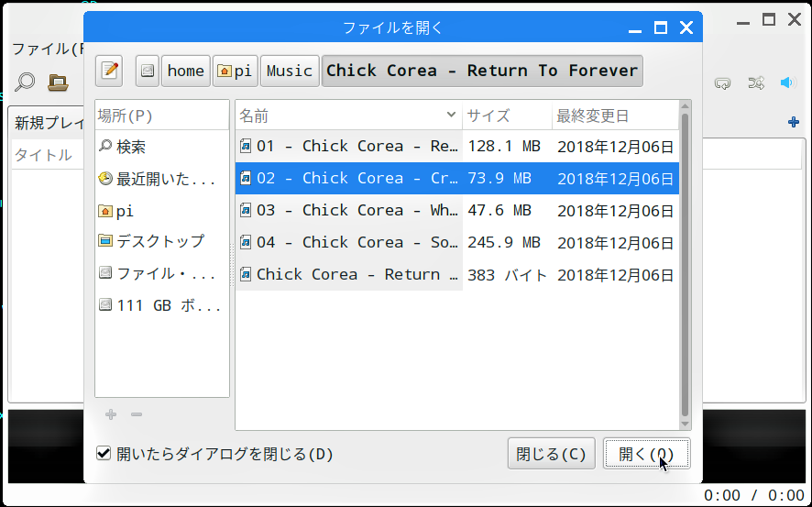Close the ファイルを開く dialog
Viewport: 812px width, 507px height.
point(686,28)
